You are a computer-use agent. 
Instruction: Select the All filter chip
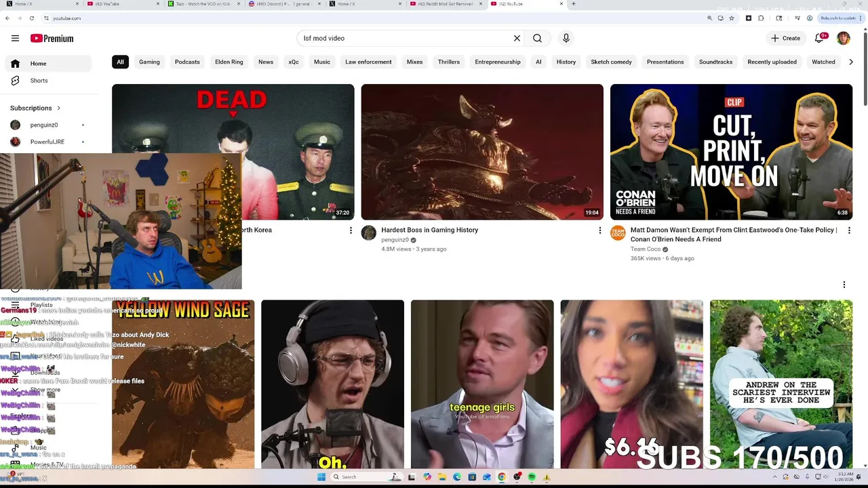click(x=120, y=62)
